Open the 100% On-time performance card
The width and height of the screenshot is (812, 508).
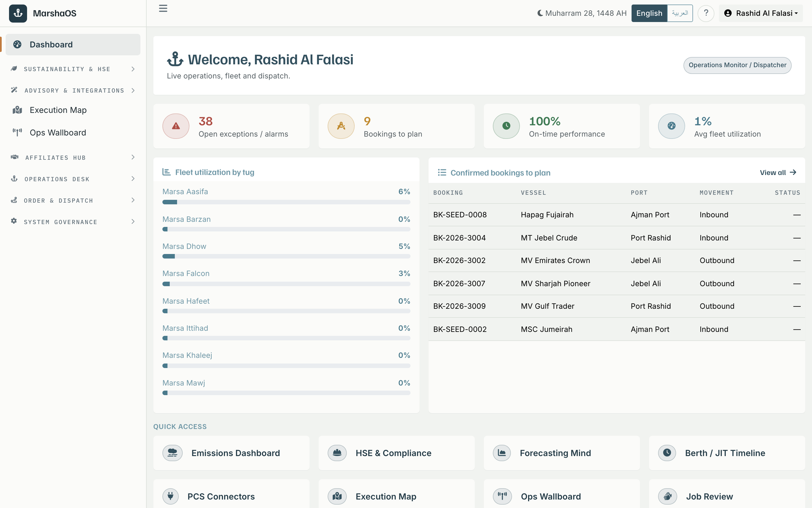[562, 126]
